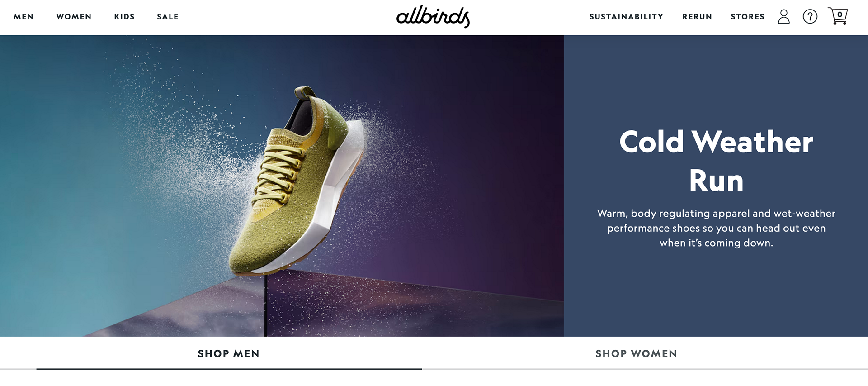Click the warm apparel description text
The height and width of the screenshot is (386, 868).
[716, 228]
